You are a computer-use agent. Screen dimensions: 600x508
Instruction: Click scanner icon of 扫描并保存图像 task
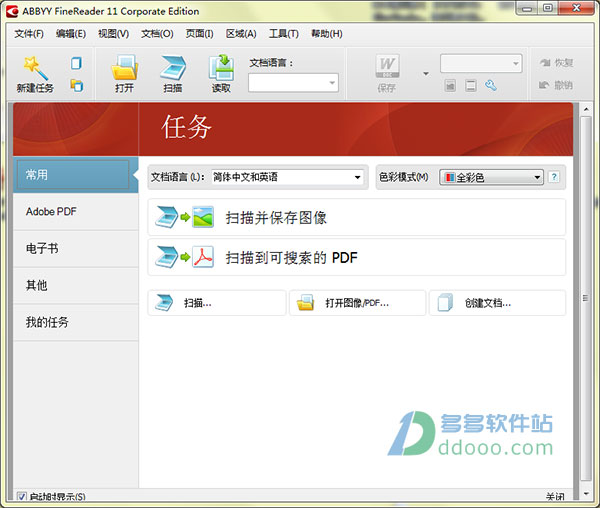pos(166,217)
